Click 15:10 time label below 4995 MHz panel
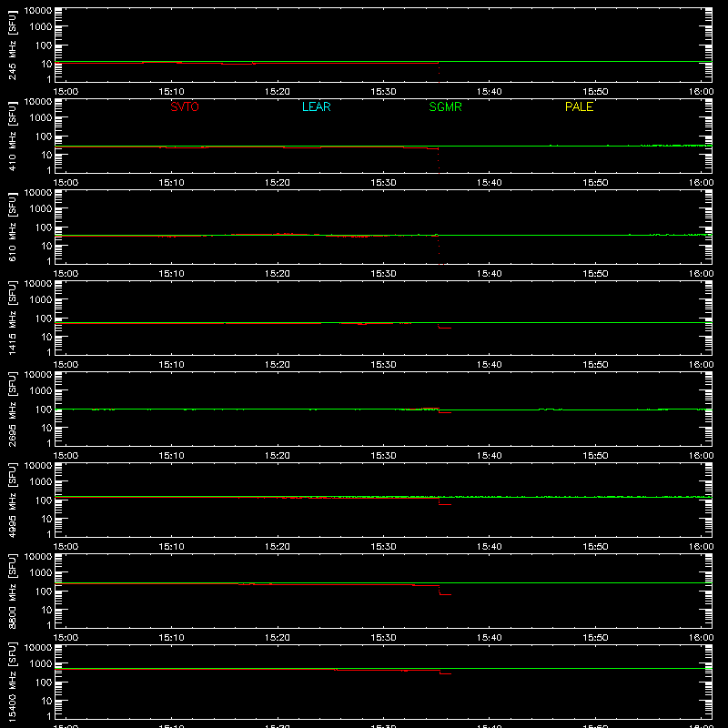Image resolution: width=728 pixels, height=728 pixels. (171, 547)
